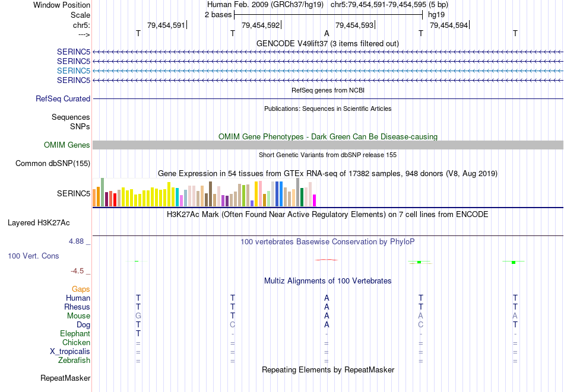The image size is (564, 392).
Task: Click the red bar in GTEx expression chart
Action: pyautogui.click(x=115, y=200)
